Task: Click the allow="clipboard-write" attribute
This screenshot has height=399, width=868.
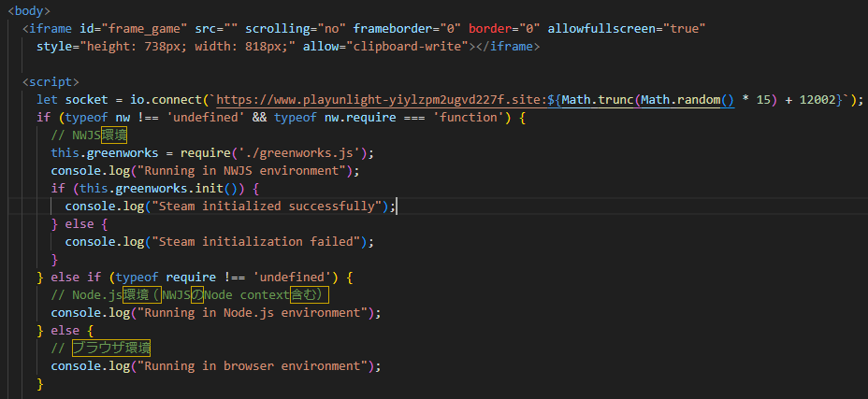Action: (386, 47)
